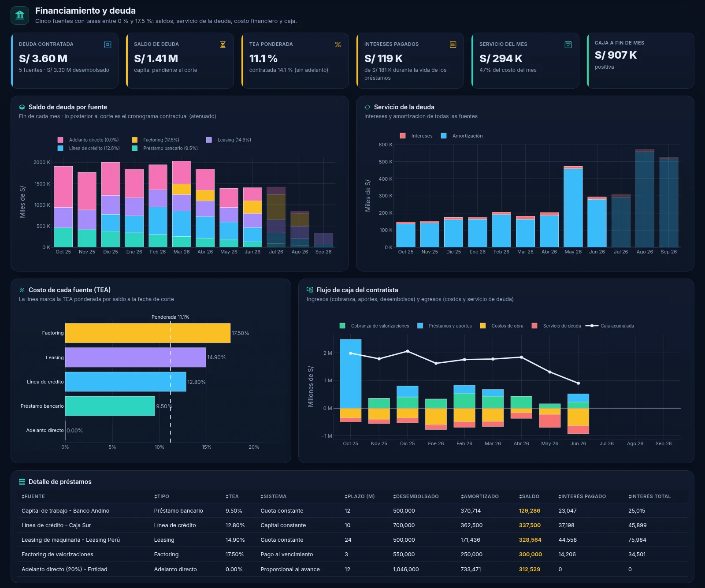Click the Deuda Contratada card icon
Image resolution: width=705 pixels, height=588 pixels.
pyautogui.click(x=108, y=45)
